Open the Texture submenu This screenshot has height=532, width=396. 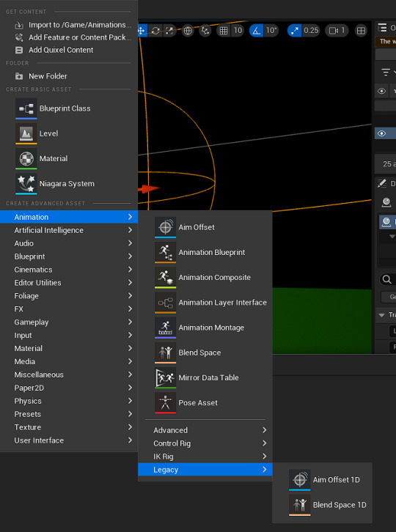coord(69,427)
